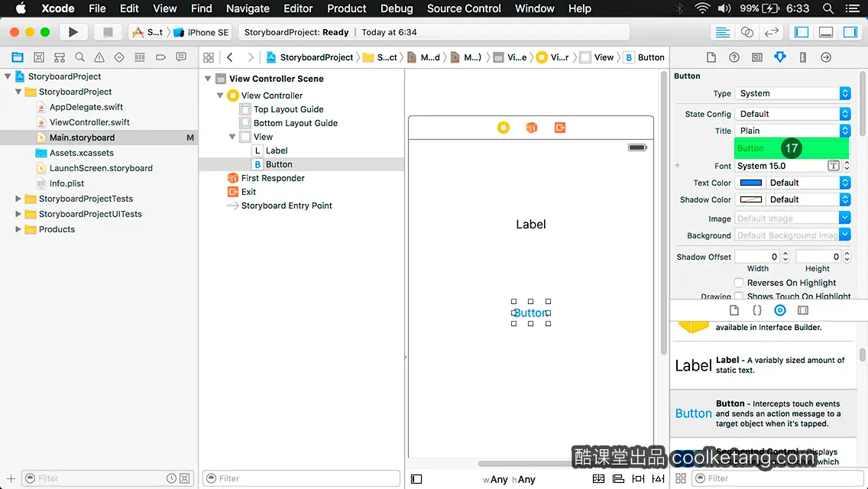Open the Find navigator

pyautogui.click(x=79, y=57)
